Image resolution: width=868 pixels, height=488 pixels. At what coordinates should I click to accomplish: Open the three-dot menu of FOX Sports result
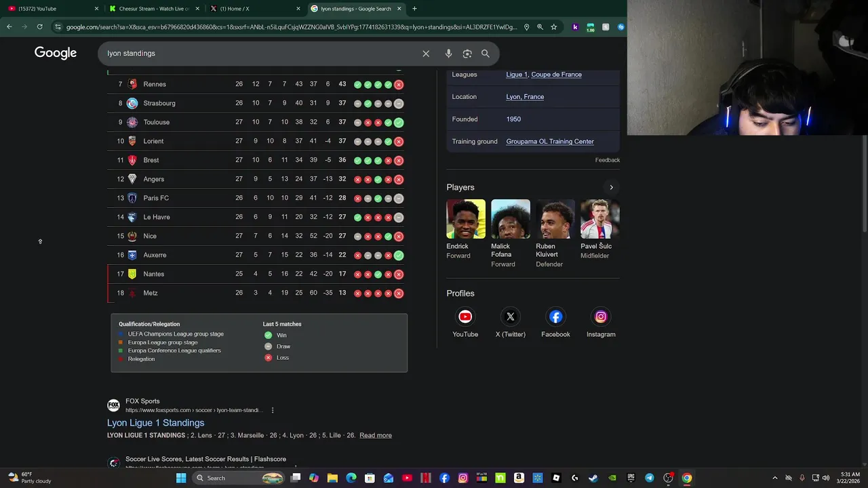[273, 410]
